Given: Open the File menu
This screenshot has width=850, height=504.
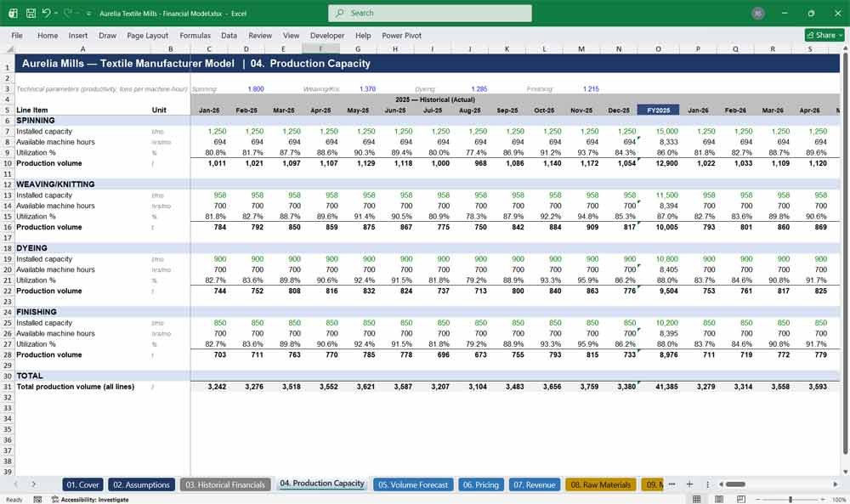Looking at the screenshot, I should (x=17, y=35).
